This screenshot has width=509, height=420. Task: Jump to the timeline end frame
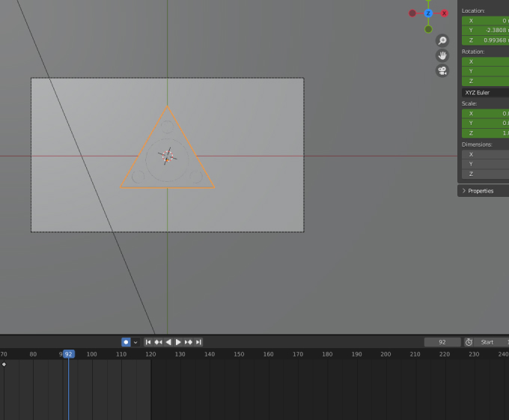198,342
